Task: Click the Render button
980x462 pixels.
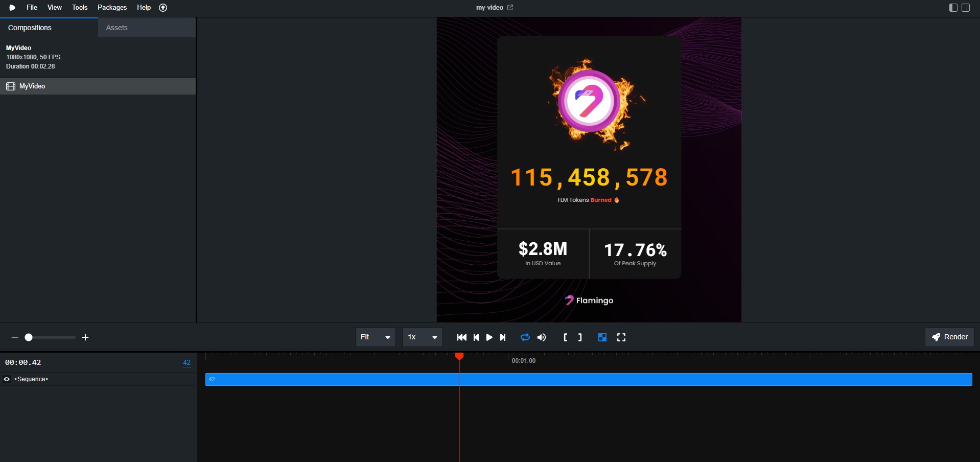Action: point(950,337)
